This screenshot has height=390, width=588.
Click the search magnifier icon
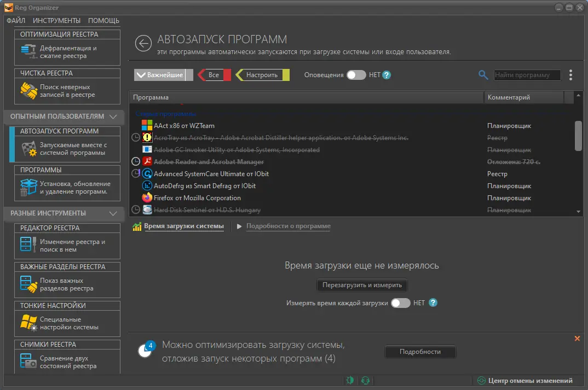pyautogui.click(x=483, y=75)
